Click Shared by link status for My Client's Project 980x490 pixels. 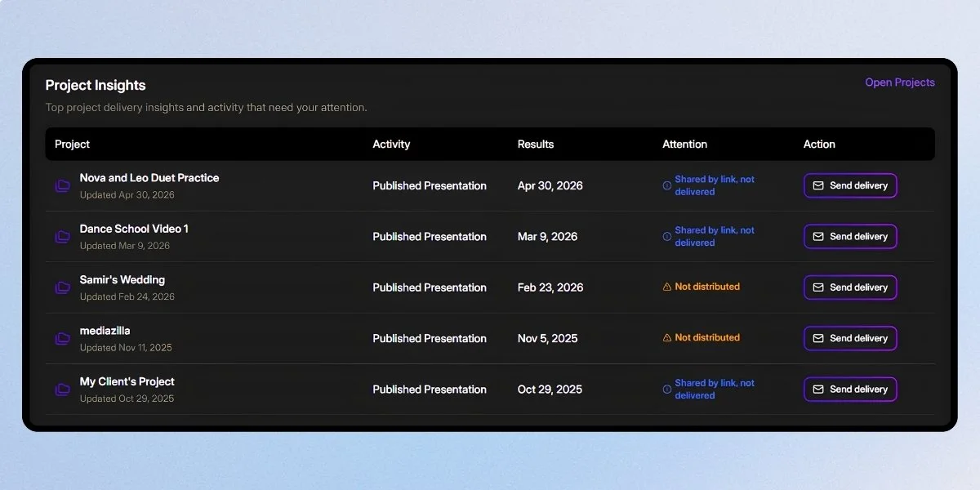pos(715,389)
